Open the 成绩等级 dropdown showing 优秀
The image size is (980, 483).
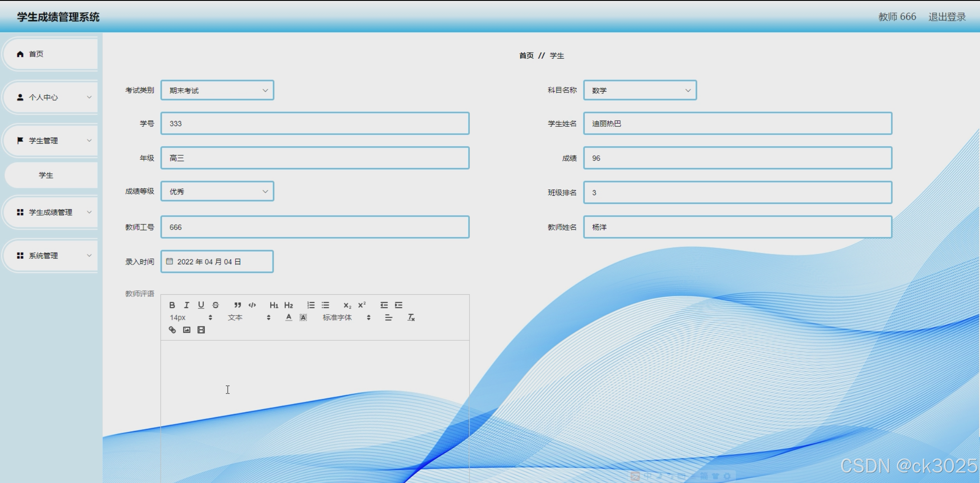217,191
